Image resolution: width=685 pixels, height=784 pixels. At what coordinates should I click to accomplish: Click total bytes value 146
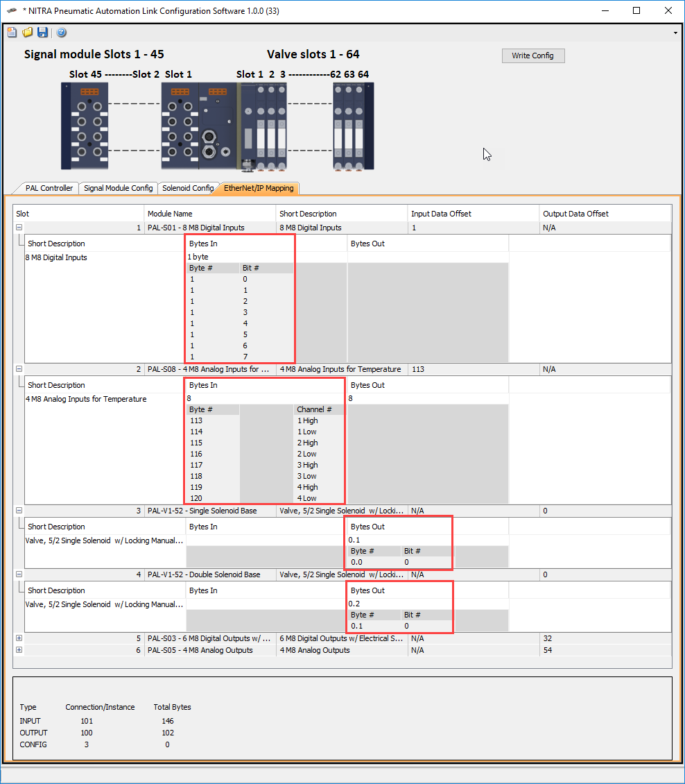[x=167, y=720]
